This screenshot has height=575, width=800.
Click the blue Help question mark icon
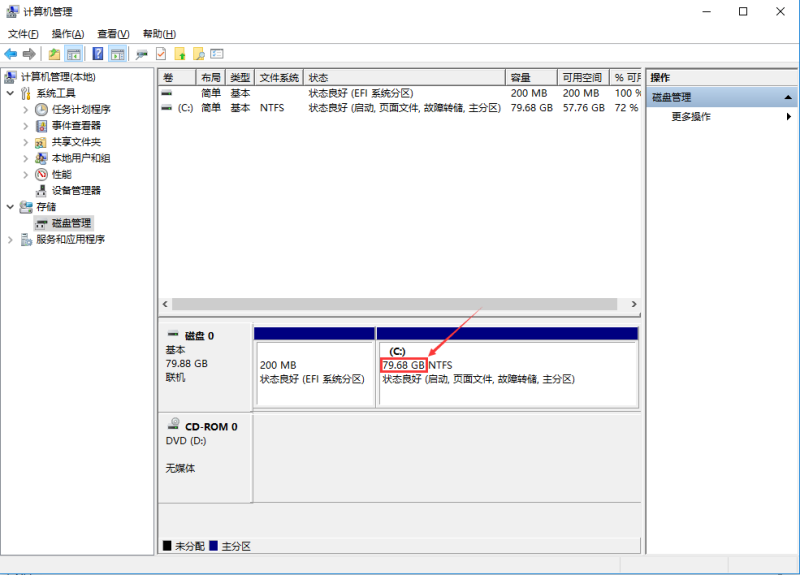[97, 54]
